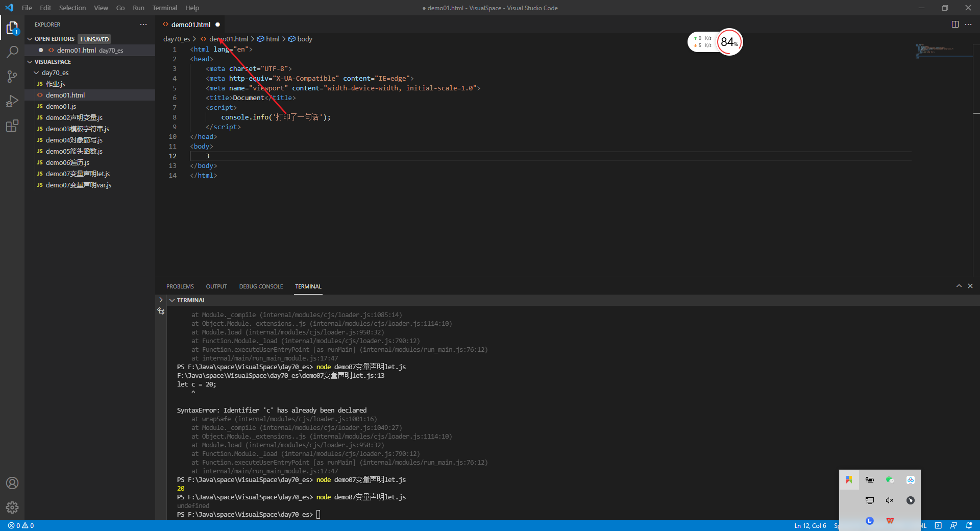Image resolution: width=980 pixels, height=531 pixels.
Task: Collapse the day70_es folder
Action: 36,73
